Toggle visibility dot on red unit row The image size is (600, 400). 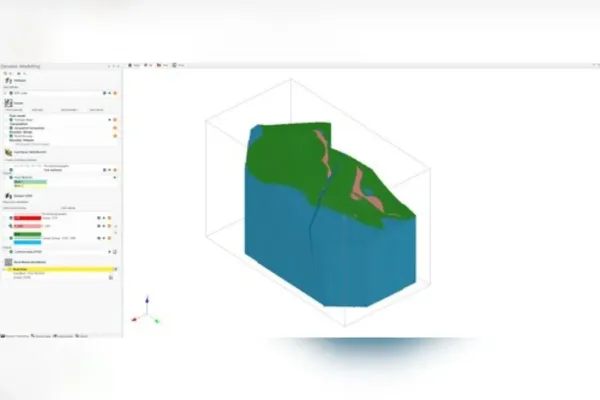point(11,218)
